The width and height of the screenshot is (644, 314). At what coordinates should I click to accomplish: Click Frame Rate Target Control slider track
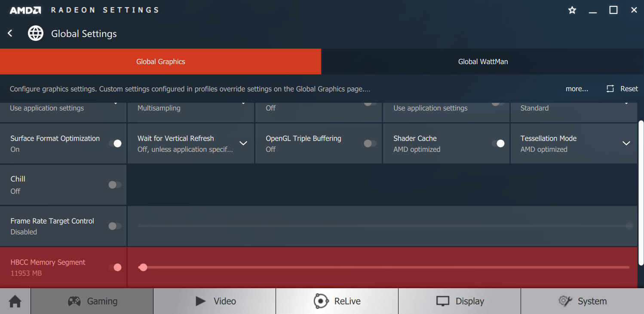coord(384,226)
